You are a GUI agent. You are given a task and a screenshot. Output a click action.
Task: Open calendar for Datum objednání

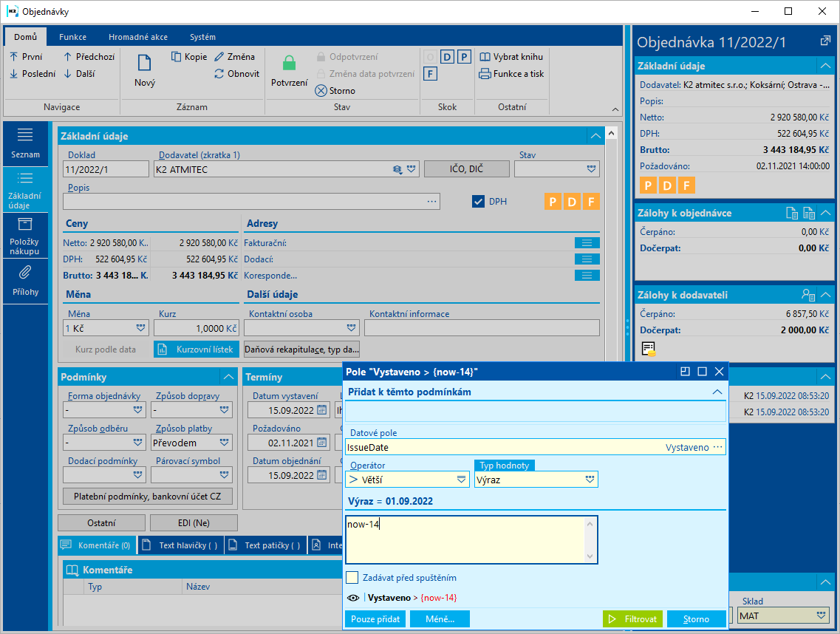point(321,475)
